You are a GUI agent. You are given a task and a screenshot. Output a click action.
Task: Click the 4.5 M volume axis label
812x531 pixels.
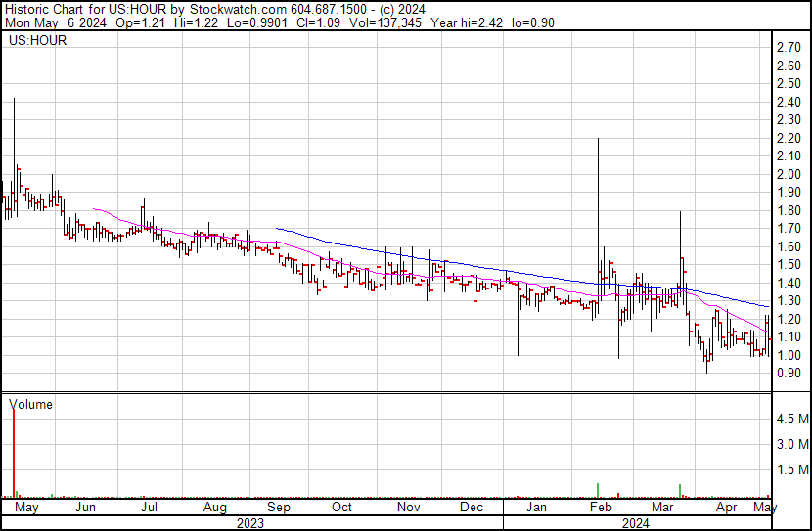790,420
